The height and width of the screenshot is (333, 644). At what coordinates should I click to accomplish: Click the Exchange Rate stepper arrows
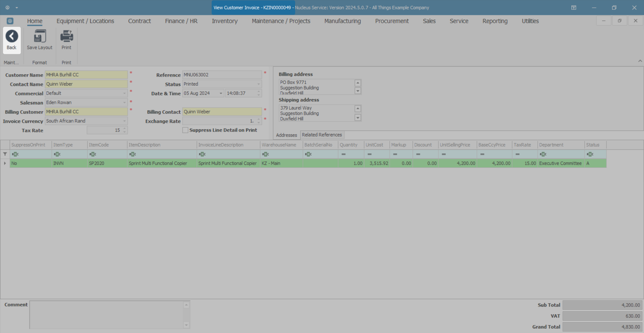click(259, 121)
